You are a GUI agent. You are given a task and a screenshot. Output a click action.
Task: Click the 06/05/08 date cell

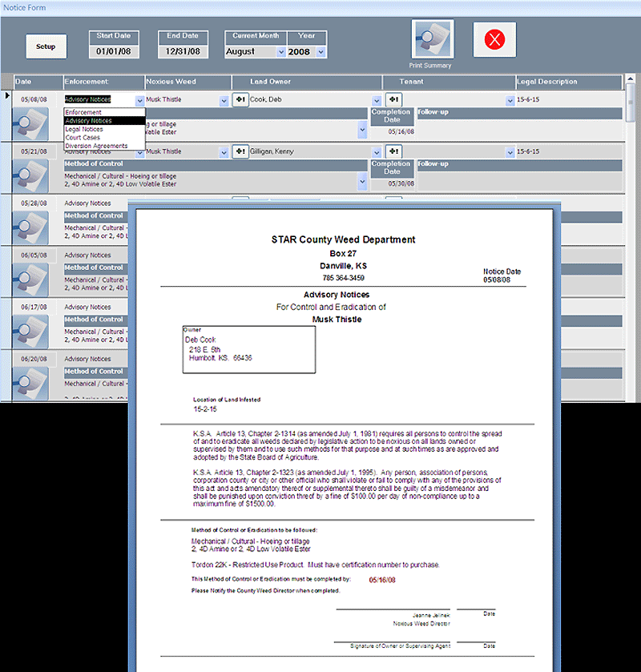click(x=34, y=255)
